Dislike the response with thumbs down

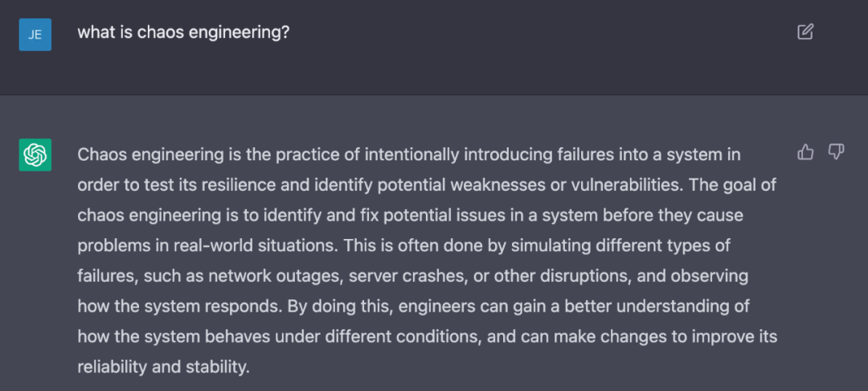[x=837, y=152]
